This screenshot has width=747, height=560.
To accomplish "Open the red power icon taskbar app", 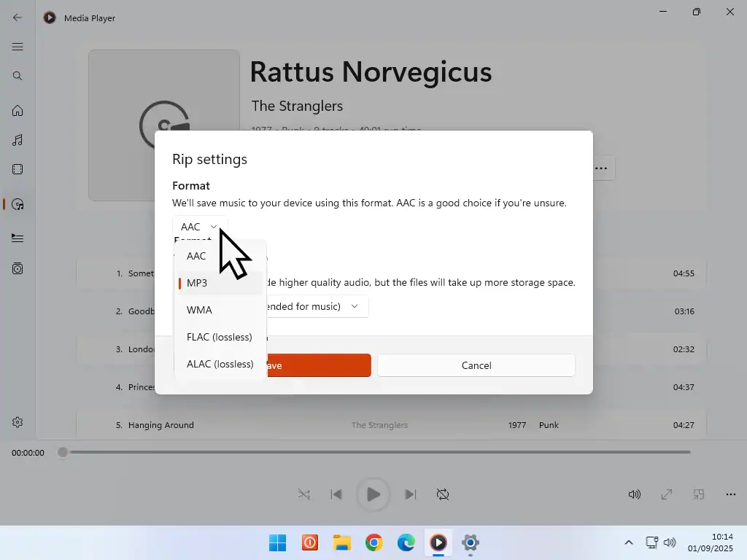I will coord(309,542).
